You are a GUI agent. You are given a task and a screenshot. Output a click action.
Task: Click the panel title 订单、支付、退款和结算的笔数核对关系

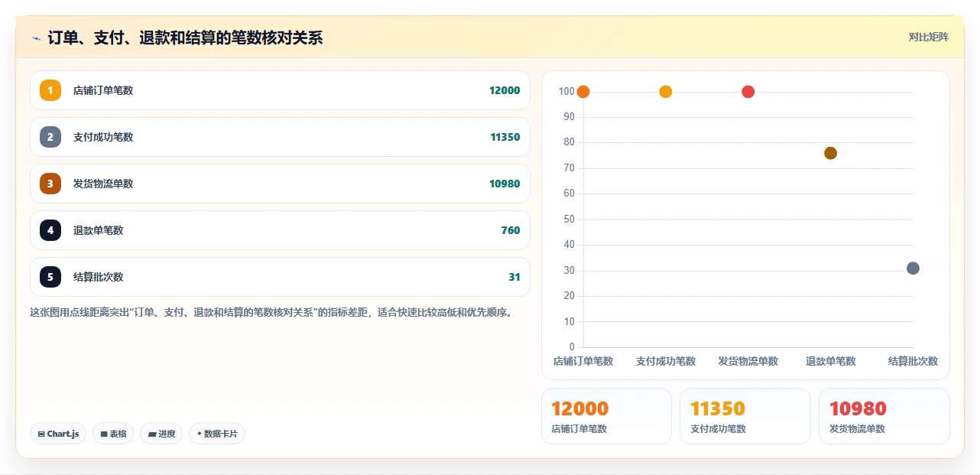(185, 37)
